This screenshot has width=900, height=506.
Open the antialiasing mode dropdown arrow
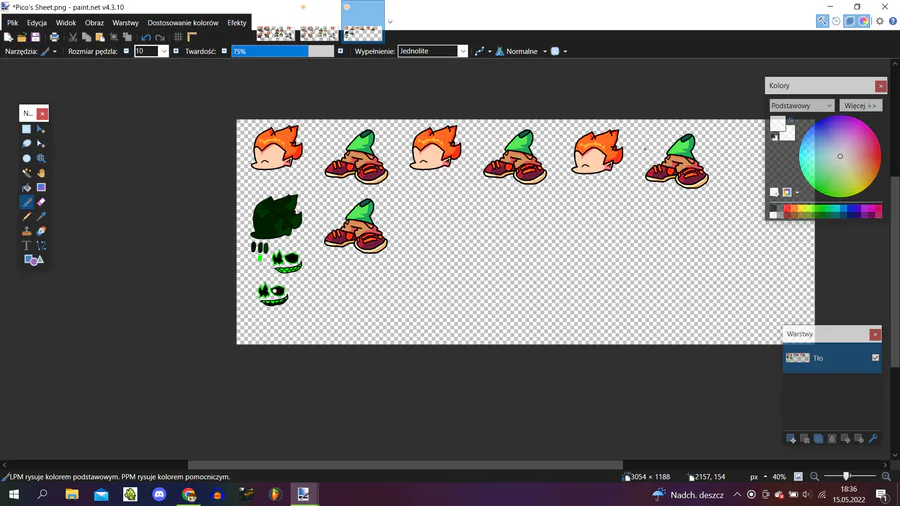pos(490,51)
